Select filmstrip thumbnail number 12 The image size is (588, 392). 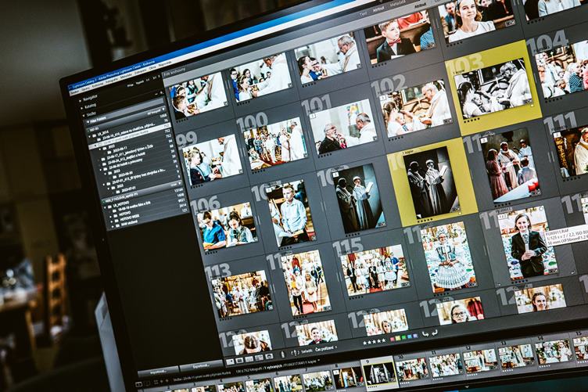(x=479, y=361)
